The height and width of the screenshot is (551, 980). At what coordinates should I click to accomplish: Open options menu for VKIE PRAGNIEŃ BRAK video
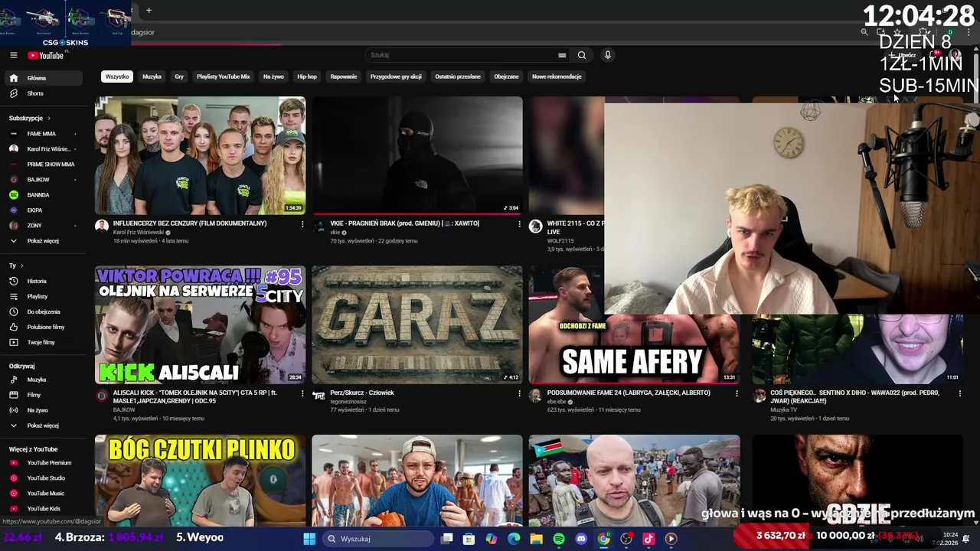coord(519,224)
